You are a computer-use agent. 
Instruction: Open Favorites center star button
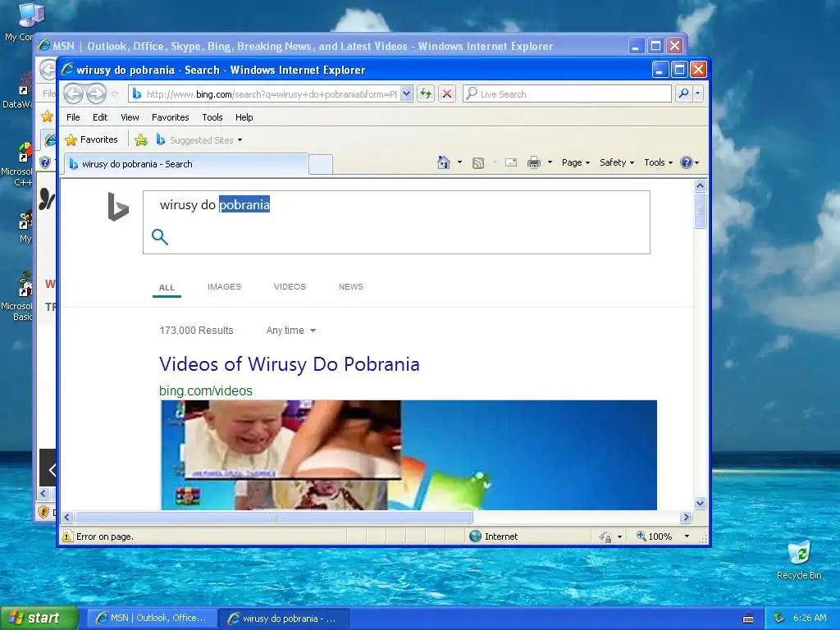coord(91,139)
